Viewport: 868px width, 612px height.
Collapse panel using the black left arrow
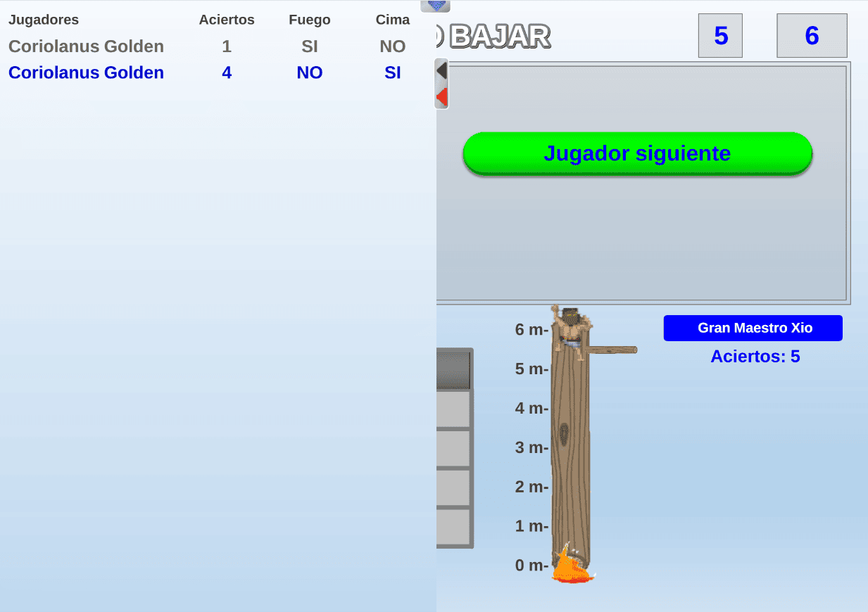click(442, 70)
